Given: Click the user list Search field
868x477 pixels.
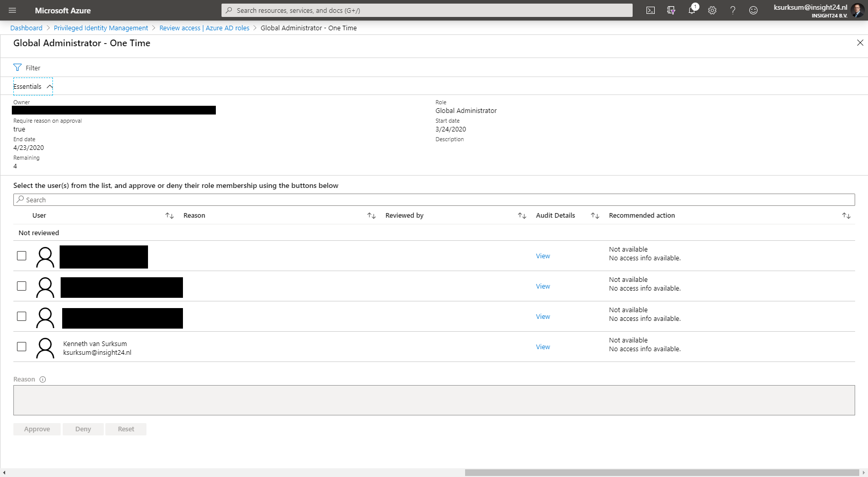Looking at the screenshot, I should [434, 200].
